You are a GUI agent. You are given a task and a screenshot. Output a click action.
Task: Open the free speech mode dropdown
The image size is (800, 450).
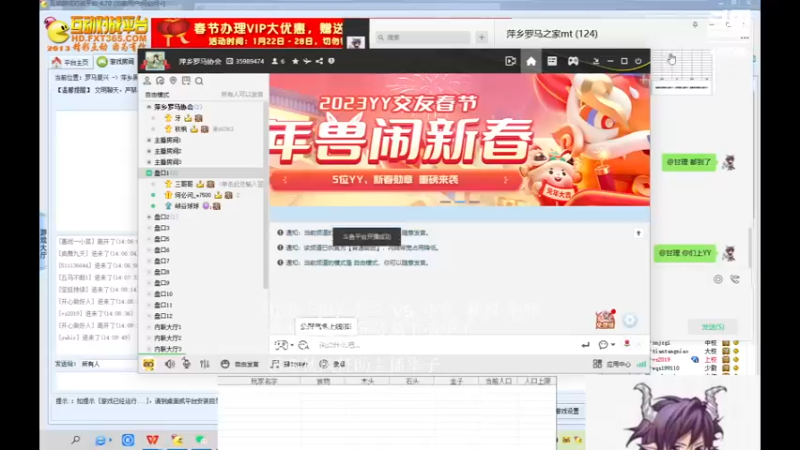(240, 364)
